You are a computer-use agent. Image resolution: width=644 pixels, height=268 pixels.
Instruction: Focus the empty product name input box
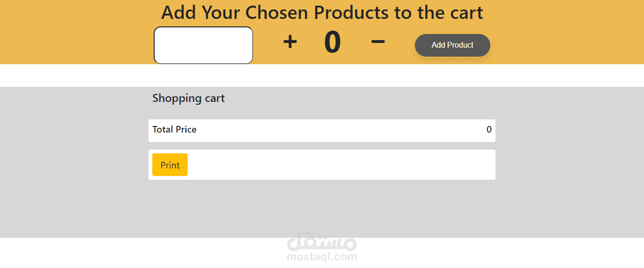coord(203,45)
